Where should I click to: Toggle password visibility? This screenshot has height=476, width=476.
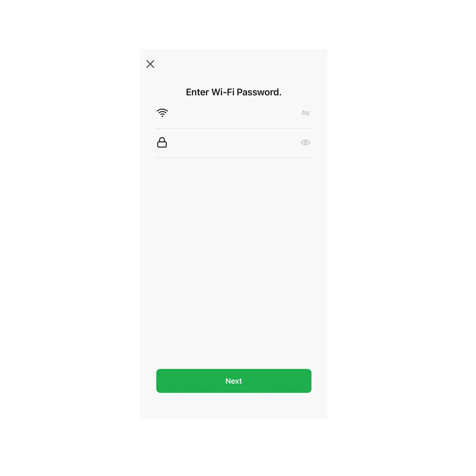point(305,142)
